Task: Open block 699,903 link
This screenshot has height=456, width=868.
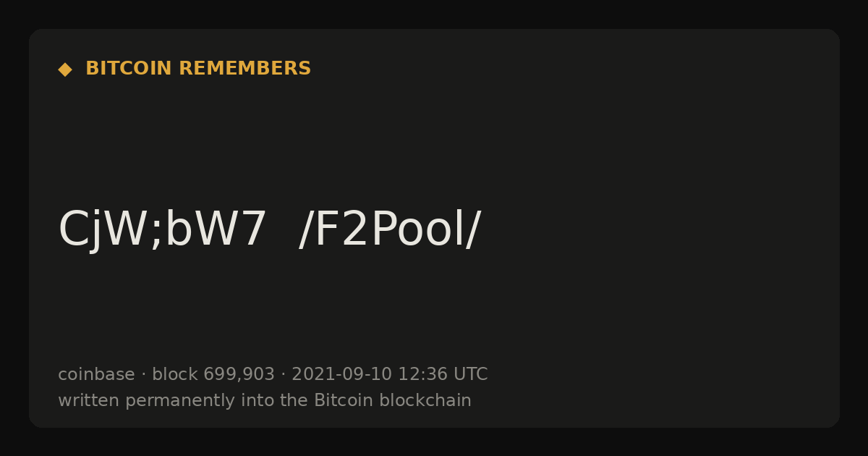Action: pyautogui.click(x=213, y=374)
